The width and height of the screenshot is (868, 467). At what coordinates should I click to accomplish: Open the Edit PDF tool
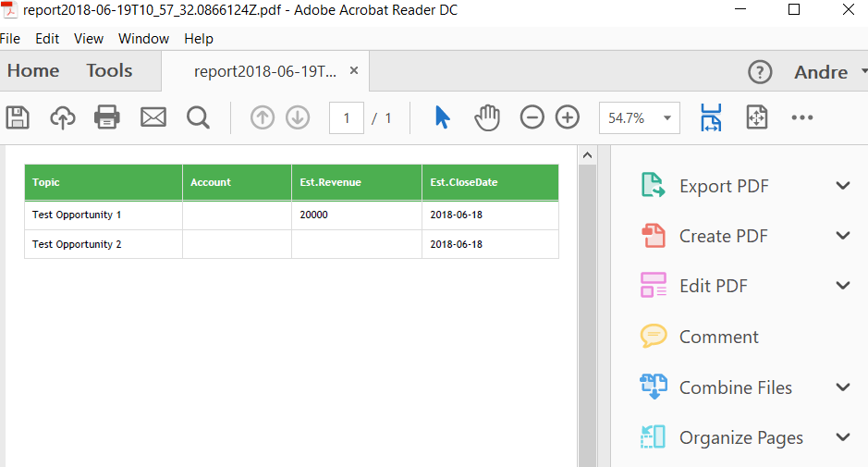pos(713,286)
